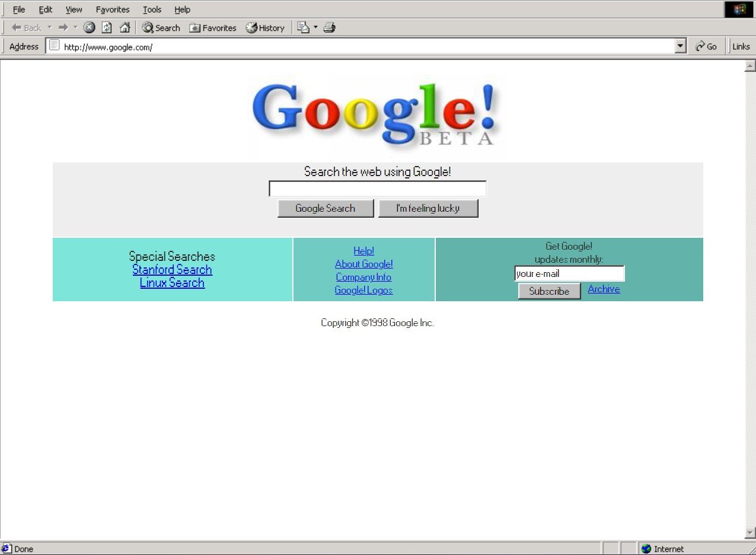Screen dimensions: 756x555
Task: Open the Edit menu
Action: coord(46,9)
